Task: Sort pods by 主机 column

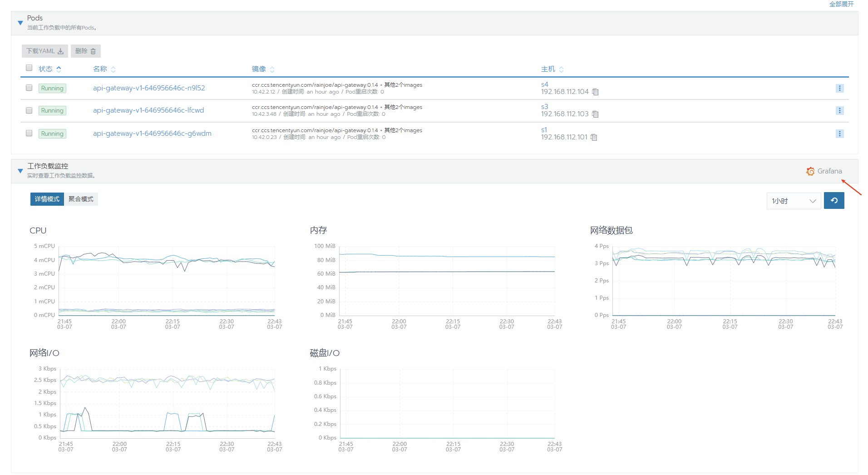Action: tap(561, 69)
